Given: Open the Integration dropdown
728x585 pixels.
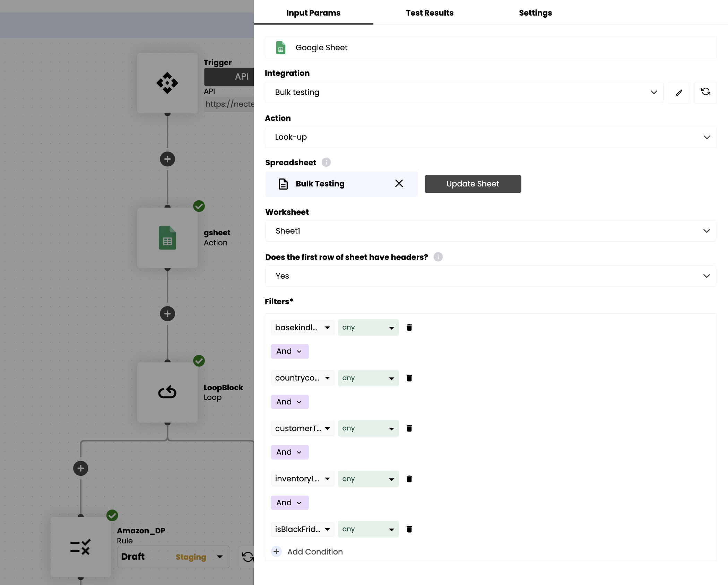Looking at the screenshot, I should [x=463, y=92].
